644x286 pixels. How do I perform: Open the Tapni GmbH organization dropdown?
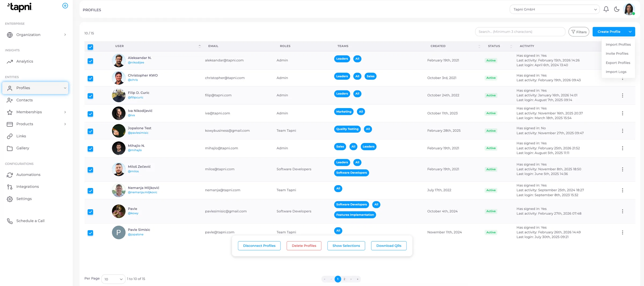554,9
